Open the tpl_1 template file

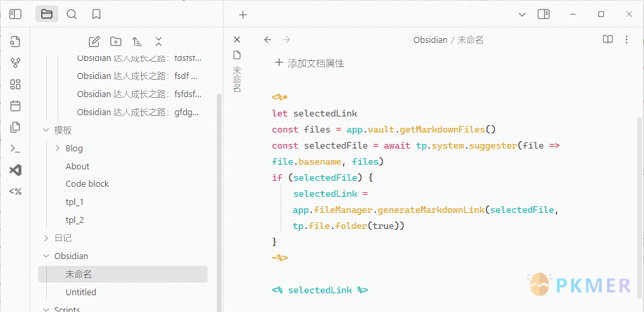coord(75,202)
